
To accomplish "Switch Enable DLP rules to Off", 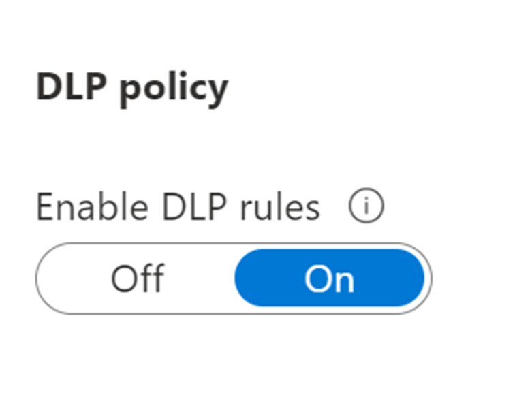I will point(138,279).
